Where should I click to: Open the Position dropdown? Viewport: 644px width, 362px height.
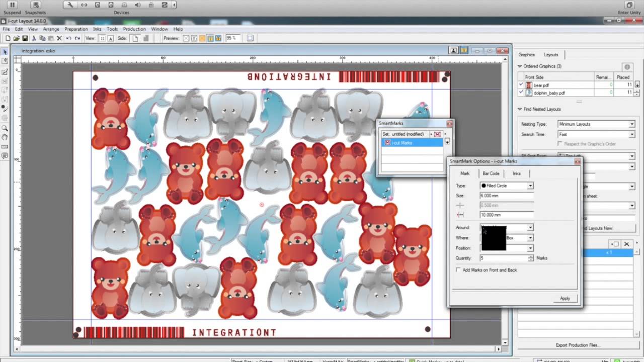(530, 248)
